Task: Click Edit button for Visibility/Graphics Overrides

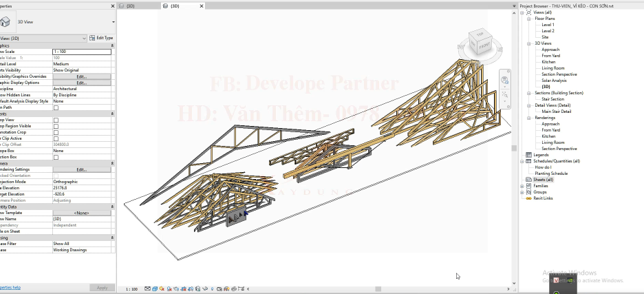Action: (x=82, y=76)
